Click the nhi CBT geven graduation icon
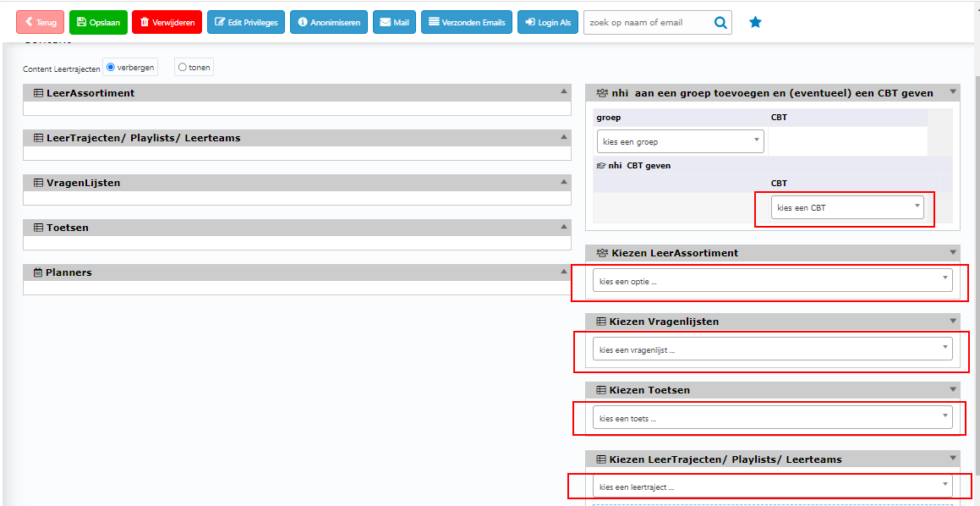This screenshot has width=980, height=506. [601, 166]
